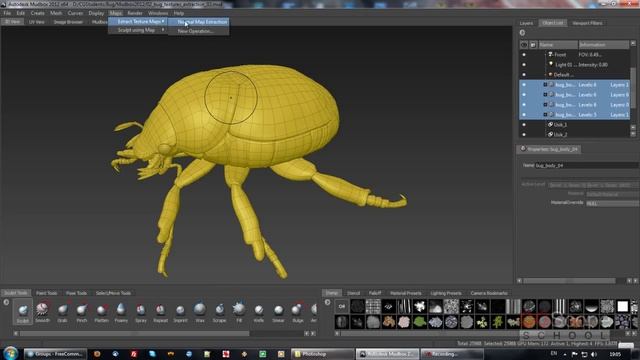Image resolution: width=640 pixels, height=360 pixels.
Task: Expand the stamp tray arrow
Action: pos(327,302)
